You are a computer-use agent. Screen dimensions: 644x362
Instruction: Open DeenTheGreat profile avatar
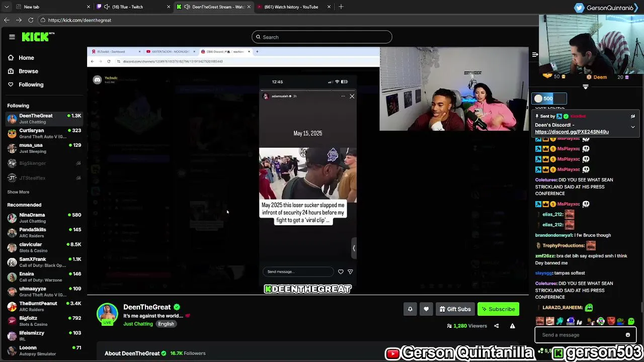(107, 314)
